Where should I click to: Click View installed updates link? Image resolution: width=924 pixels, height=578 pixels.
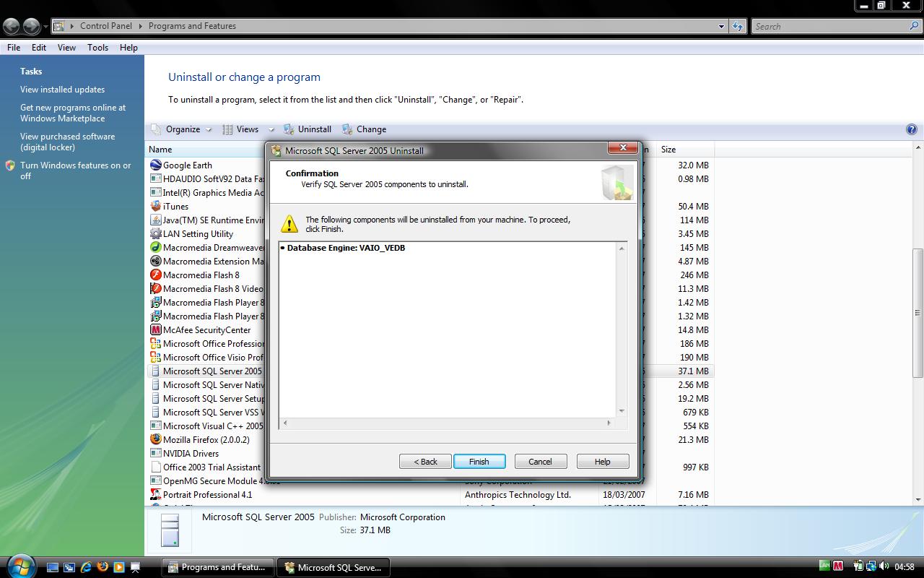[x=62, y=90]
